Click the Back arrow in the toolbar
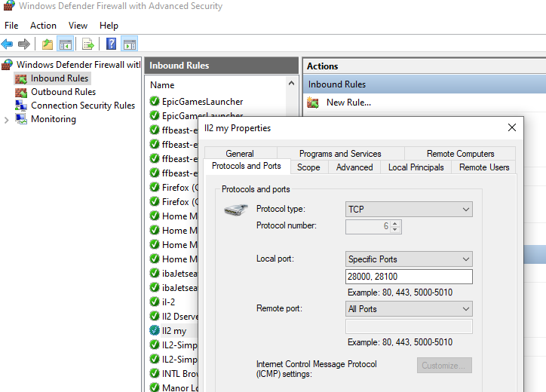This screenshot has width=546, height=392. 8,44
